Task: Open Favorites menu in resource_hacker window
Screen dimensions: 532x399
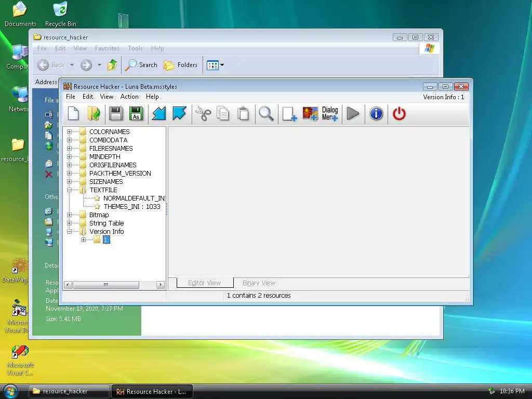Action: [x=107, y=48]
